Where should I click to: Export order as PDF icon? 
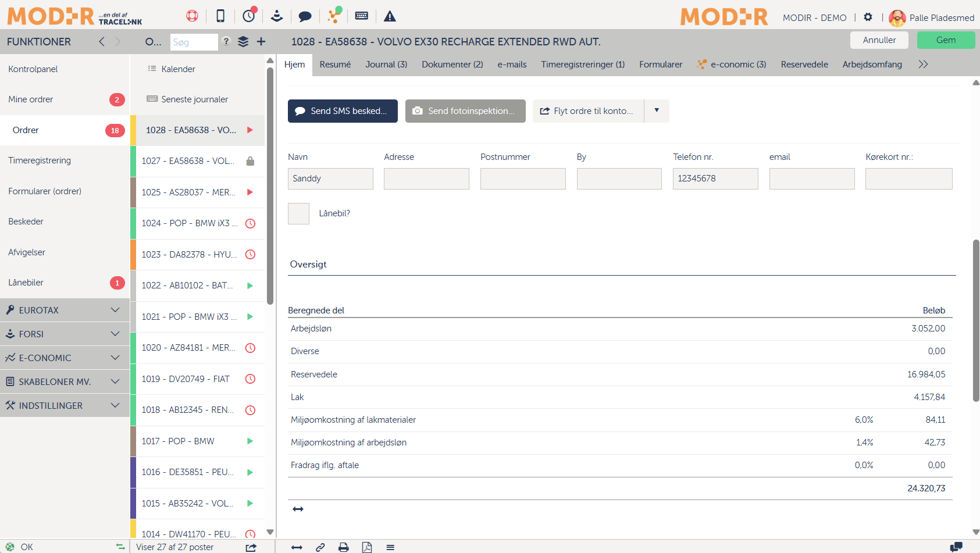(x=367, y=547)
